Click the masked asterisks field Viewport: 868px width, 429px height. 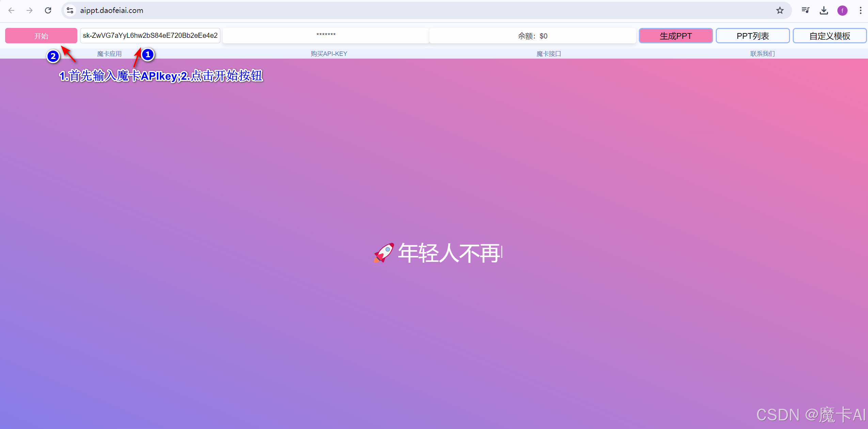pyautogui.click(x=326, y=36)
